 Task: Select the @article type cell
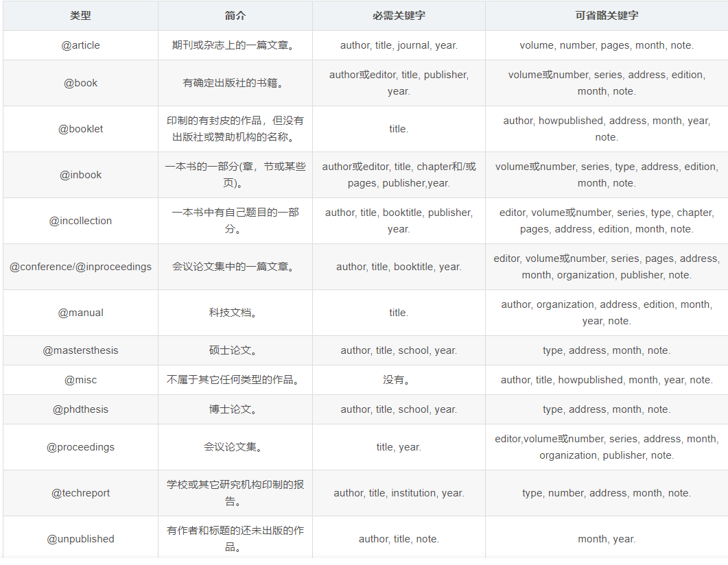tap(80, 45)
